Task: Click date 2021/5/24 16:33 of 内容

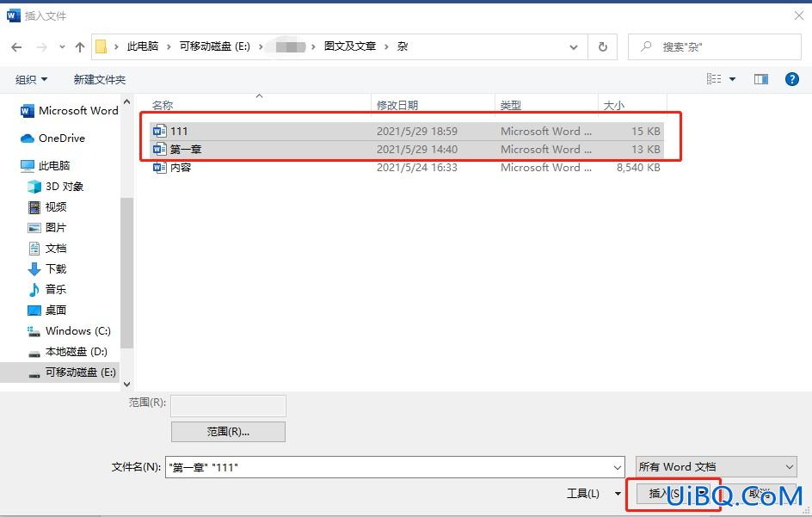Action: pos(417,168)
